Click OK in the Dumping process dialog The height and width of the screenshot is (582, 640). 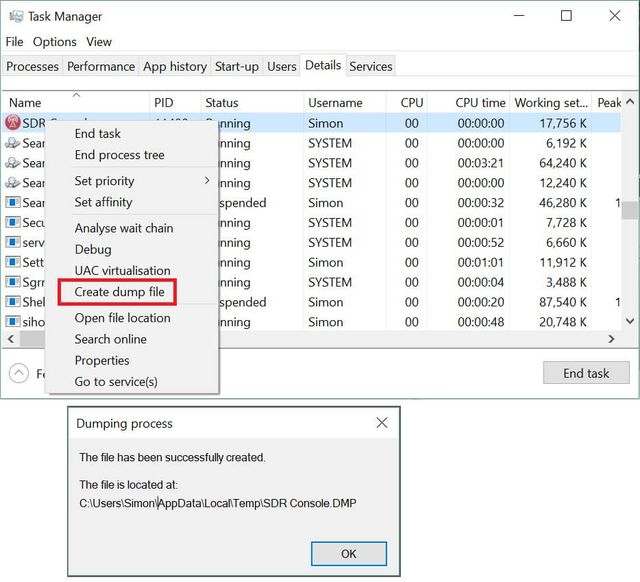point(349,554)
